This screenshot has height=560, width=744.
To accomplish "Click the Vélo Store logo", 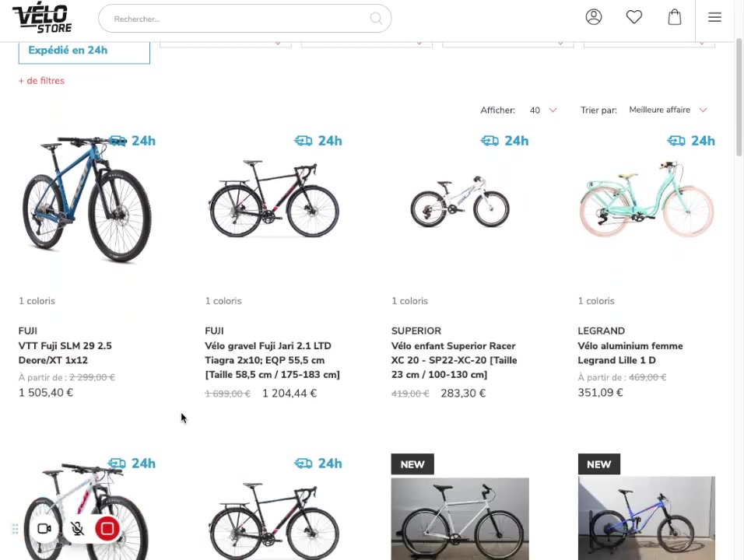I will click(x=42, y=18).
